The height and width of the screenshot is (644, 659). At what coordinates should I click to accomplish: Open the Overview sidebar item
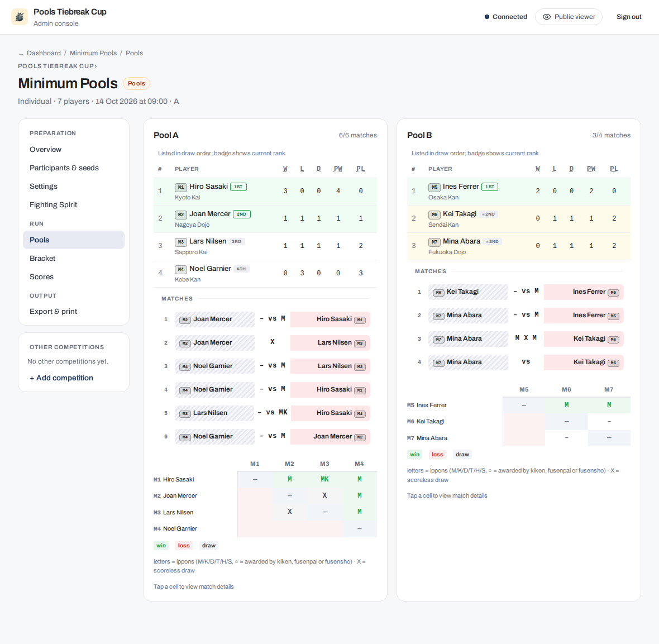(x=74, y=149)
